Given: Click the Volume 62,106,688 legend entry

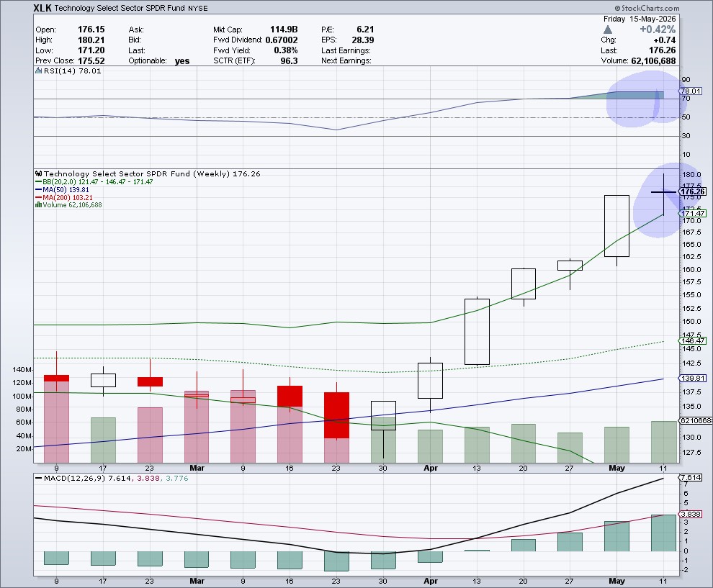Looking at the screenshot, I should pyautogui.click(x=72, y=205).
